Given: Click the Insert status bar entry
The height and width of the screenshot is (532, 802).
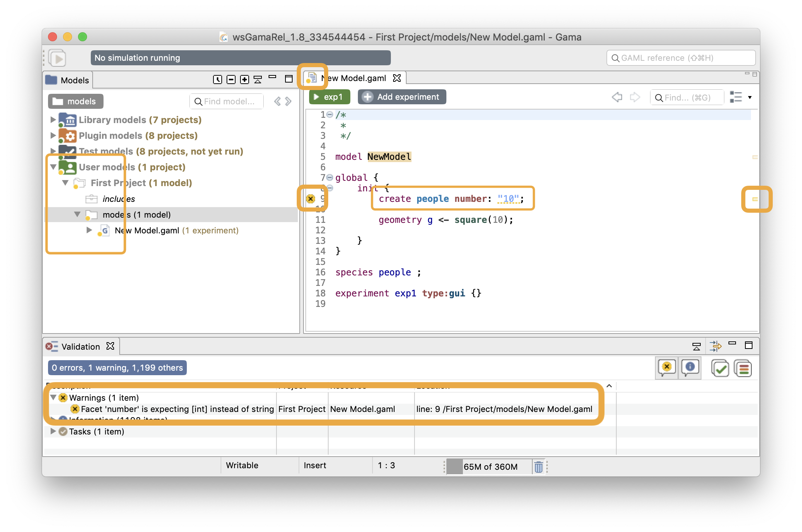Looking at the screenshot, I should coord(315,465).
